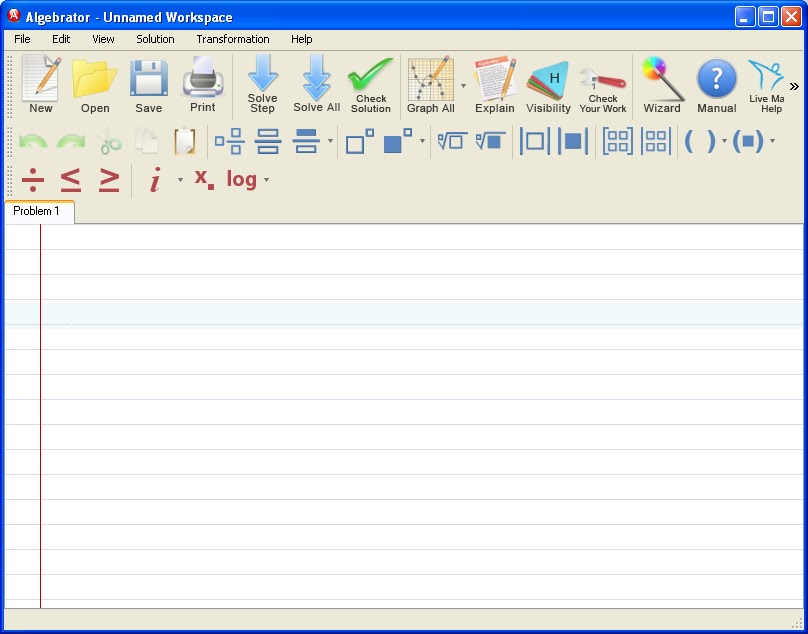
Task: Cut selection with scissors icon
Action: point(110,141)
